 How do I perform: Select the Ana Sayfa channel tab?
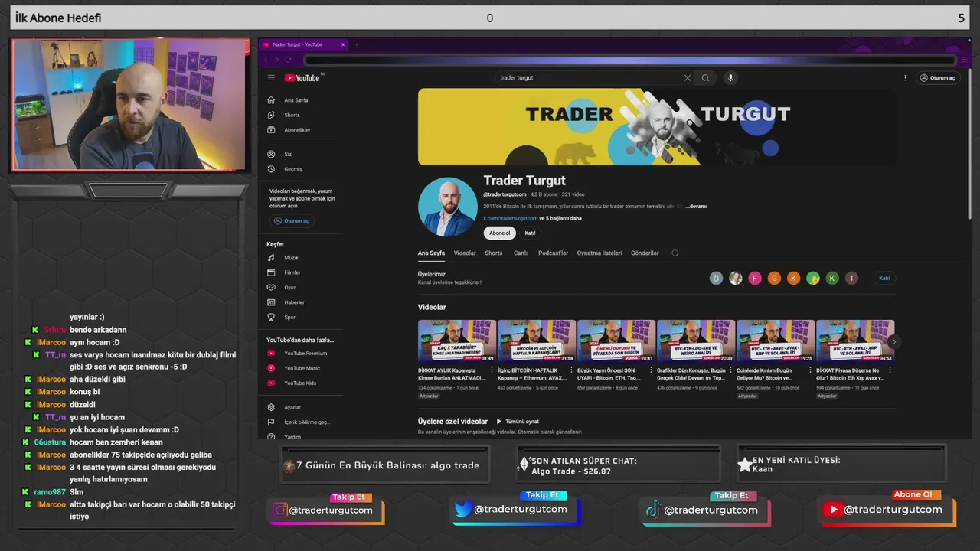point(431,253)
